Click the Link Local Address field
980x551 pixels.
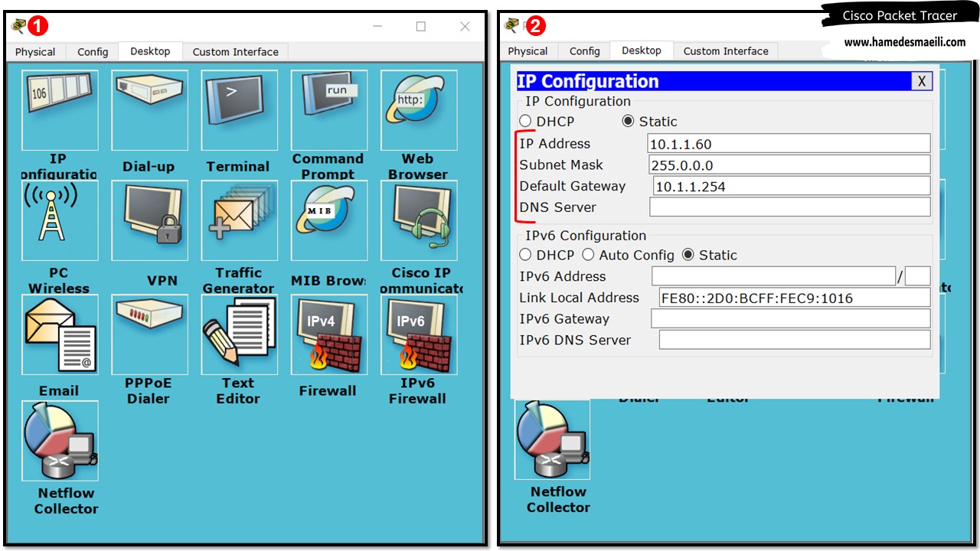point(795,298)
